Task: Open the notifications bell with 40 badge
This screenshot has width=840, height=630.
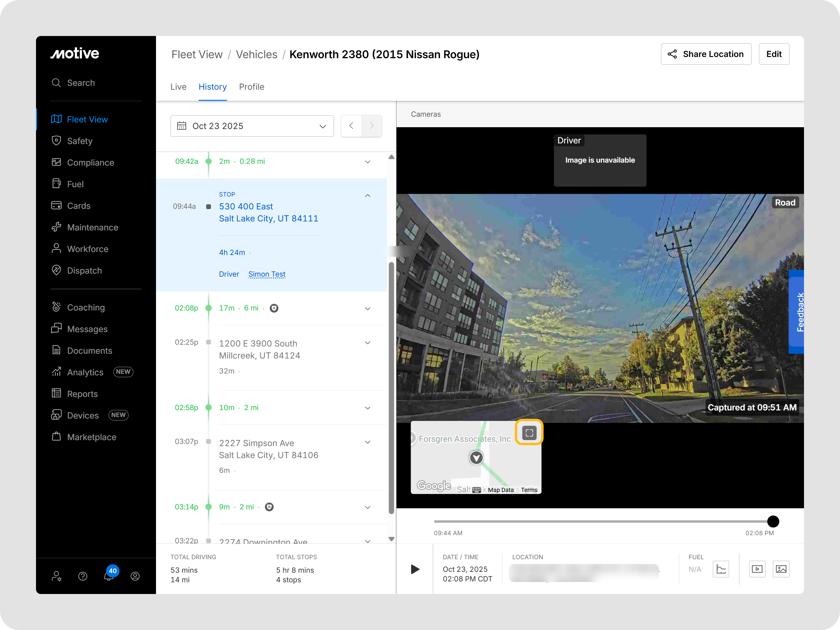Action: [109, 576]
